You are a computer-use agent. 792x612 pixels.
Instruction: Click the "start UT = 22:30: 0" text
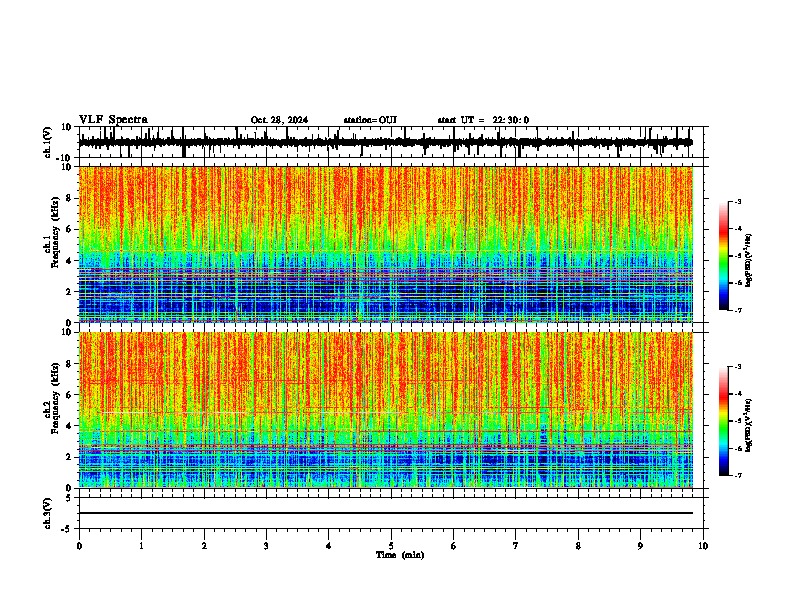point(483,120)
